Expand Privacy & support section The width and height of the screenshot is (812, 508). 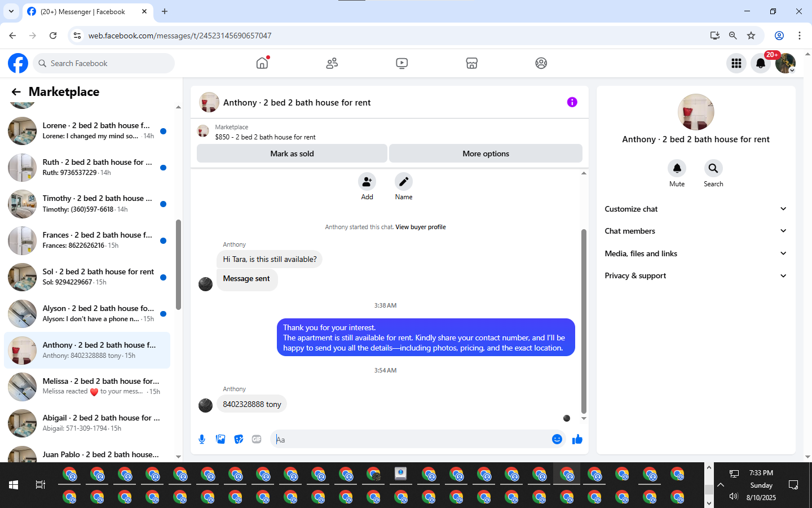point(696,275)
